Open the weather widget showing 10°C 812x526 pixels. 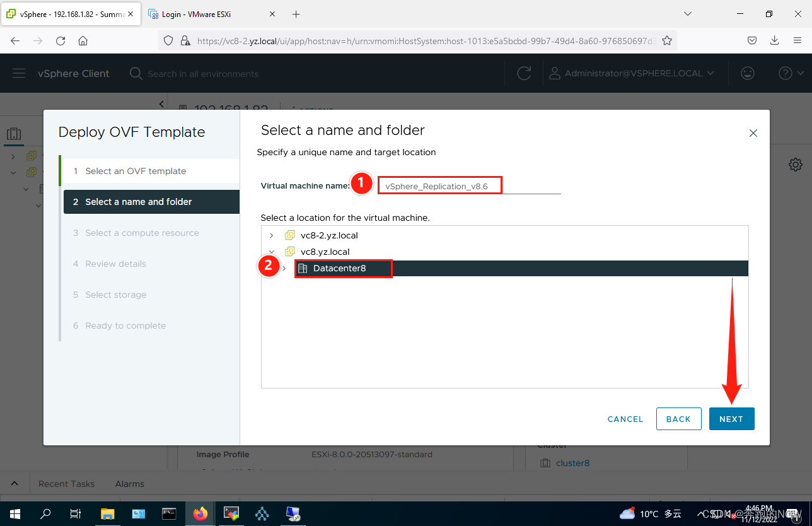(651, 514)
